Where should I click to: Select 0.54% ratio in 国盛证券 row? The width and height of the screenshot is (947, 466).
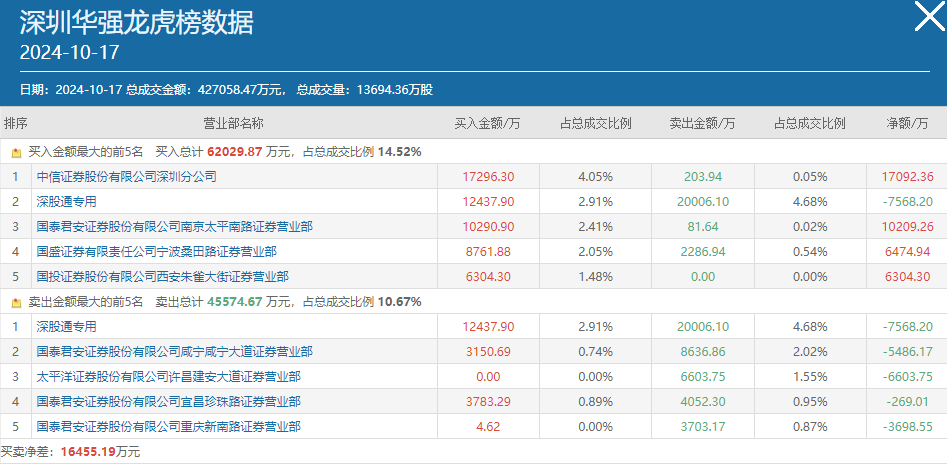tap(810, 252)
